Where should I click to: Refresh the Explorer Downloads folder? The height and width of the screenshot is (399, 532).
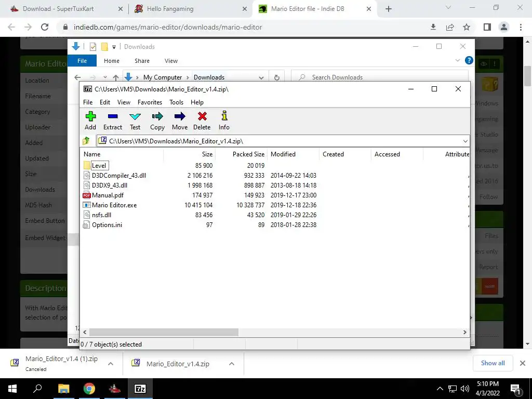pyautogui.click(x=277, y=77)
